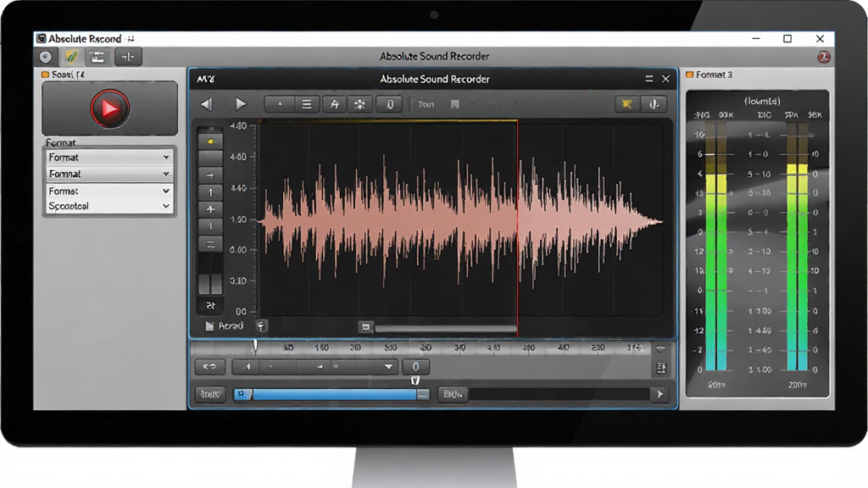The width and height of the screenshot is (868, 488).
Task: Click the red record button
Action: [109, 108]
